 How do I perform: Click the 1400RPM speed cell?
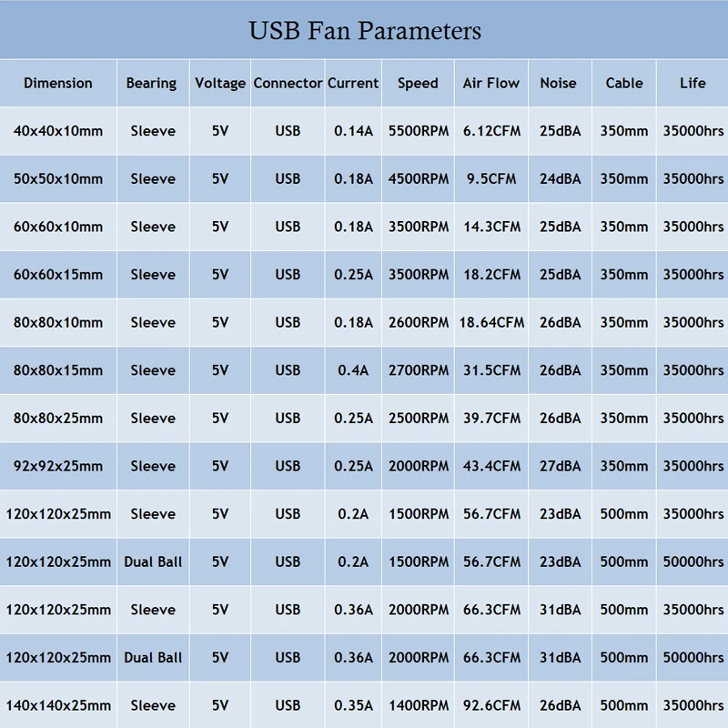point(419,705)
